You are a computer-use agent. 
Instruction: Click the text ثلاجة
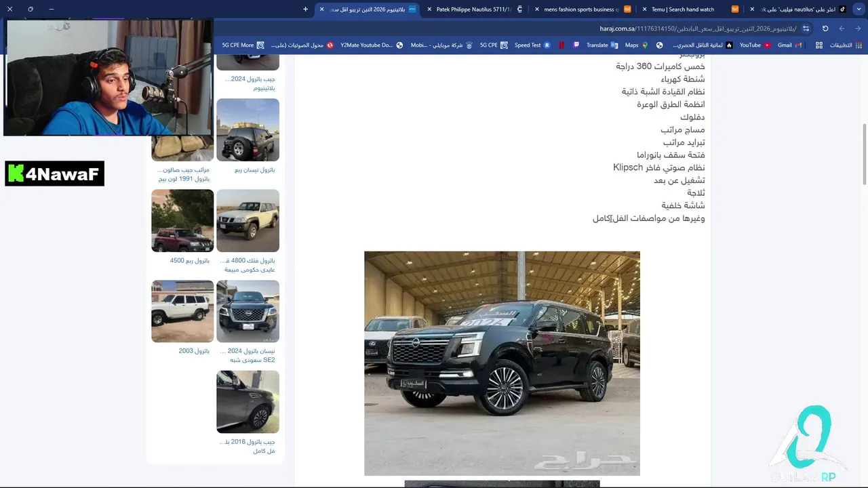pyautogui.click(x=696, y=192)
